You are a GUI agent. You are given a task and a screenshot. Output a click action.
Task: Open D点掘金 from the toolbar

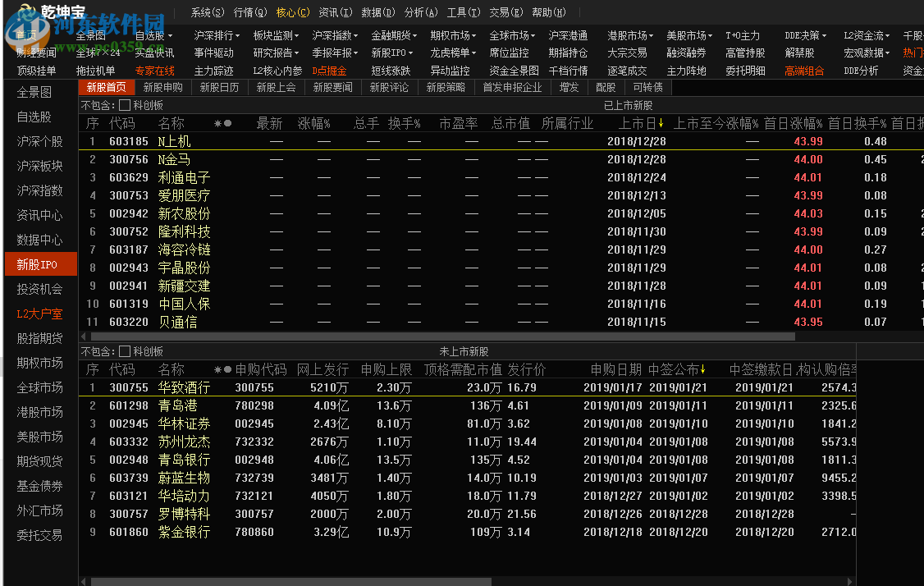[328, 71]
